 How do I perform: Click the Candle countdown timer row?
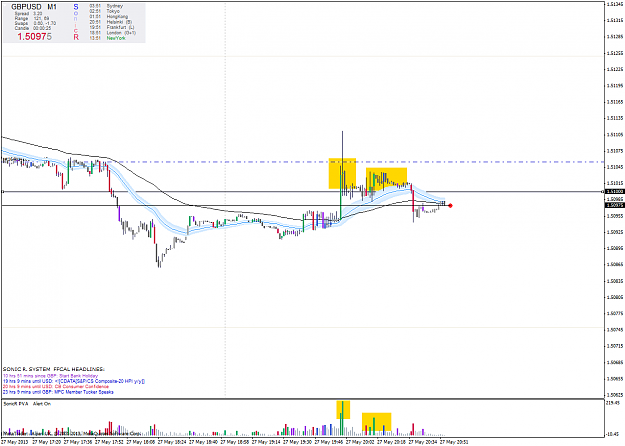(x=33, y=28)
